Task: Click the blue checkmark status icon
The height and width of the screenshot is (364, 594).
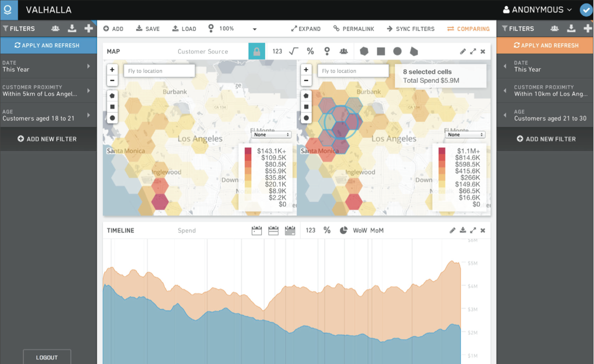Action: coord(586,10)
